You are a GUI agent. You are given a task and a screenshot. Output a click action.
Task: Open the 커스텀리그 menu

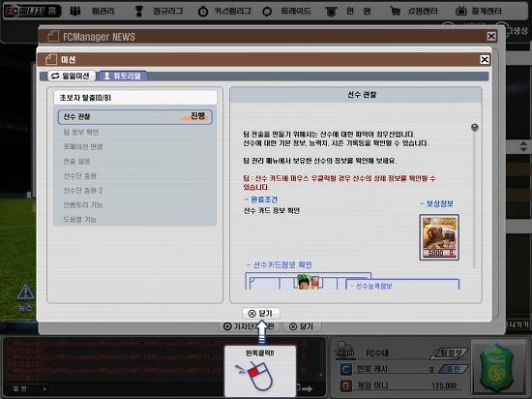pyautogui.click(x=224, y=12)
